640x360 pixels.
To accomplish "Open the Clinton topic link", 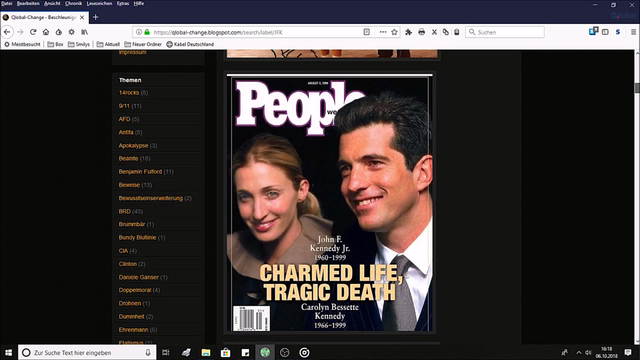I will click(128, 264).
